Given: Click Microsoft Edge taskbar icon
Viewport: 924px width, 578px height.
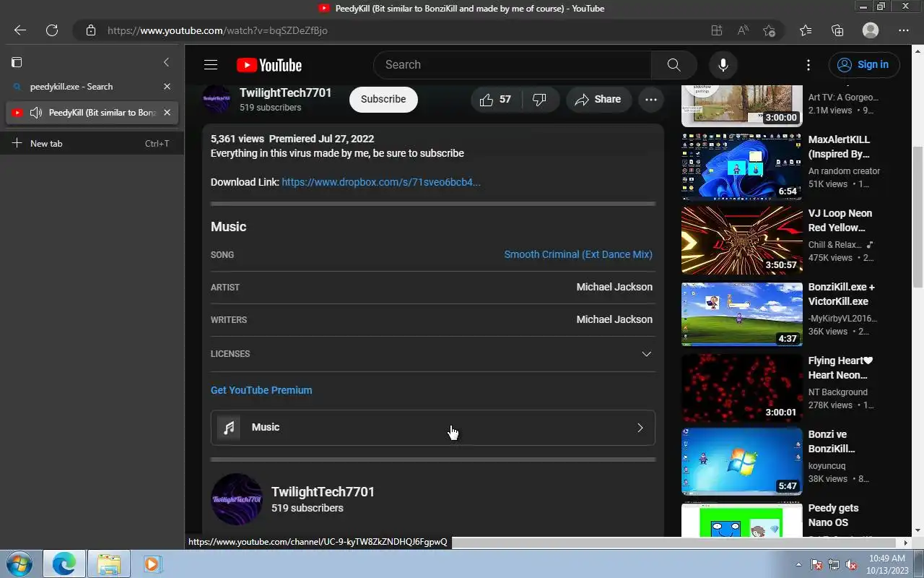Looking at the screenshot, I should [x=64, y=564].
